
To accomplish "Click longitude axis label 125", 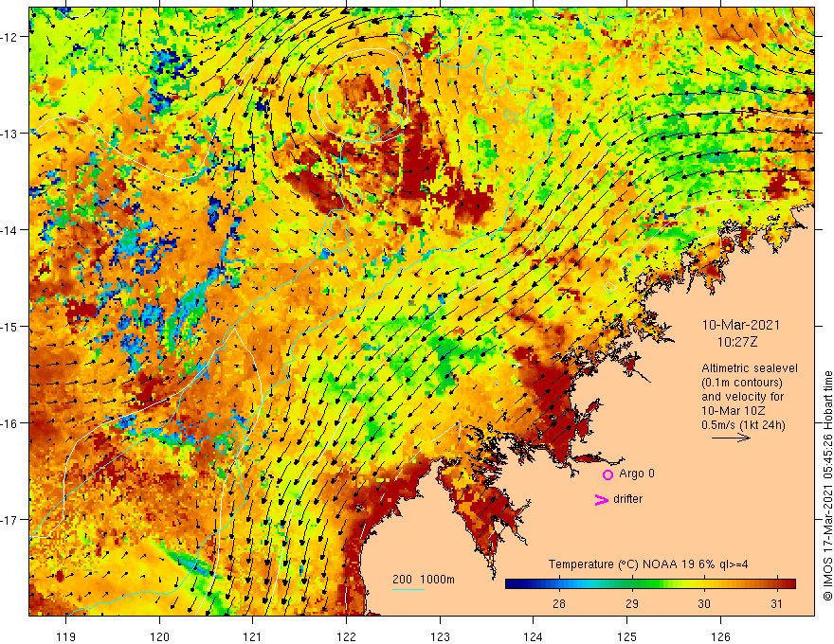I will click(627, 636).
